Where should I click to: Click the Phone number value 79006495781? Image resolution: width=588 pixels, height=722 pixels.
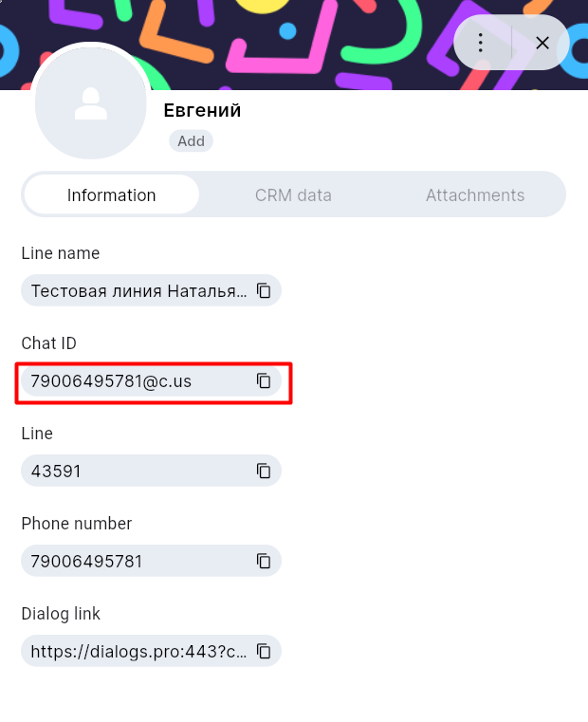pyautogui.click(x=86, y=562)
